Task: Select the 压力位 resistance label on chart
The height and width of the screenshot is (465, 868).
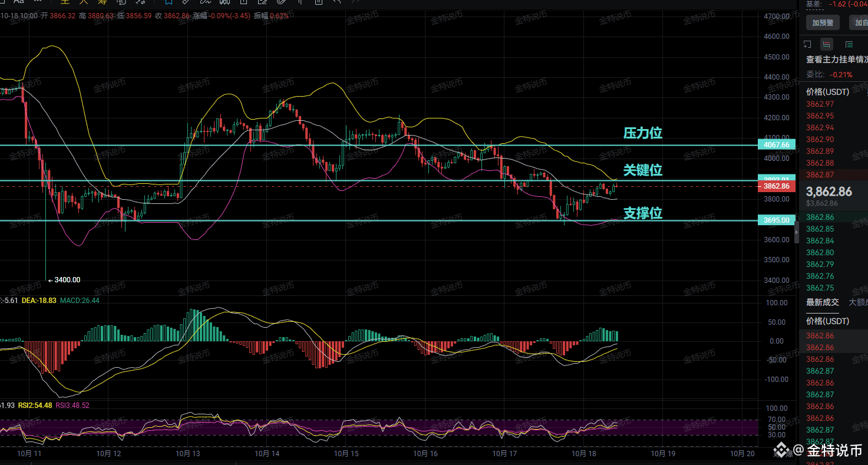Action: 643,133
